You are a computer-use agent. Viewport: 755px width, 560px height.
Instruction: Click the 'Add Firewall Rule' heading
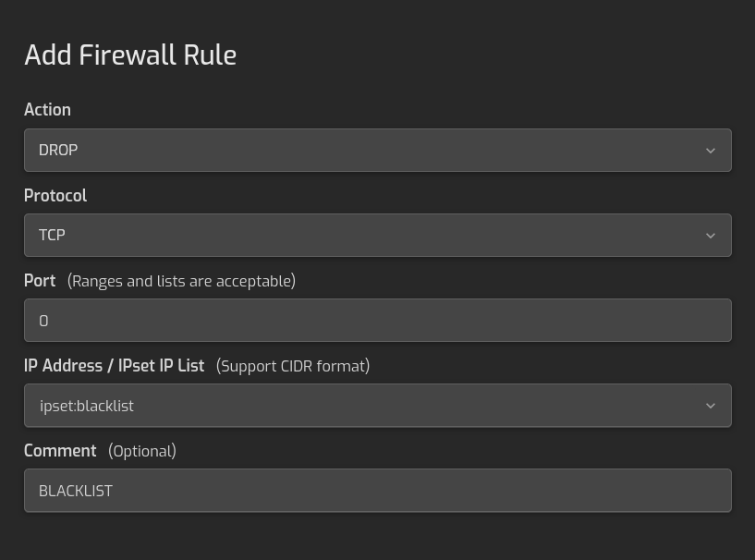tap(130, 55)
